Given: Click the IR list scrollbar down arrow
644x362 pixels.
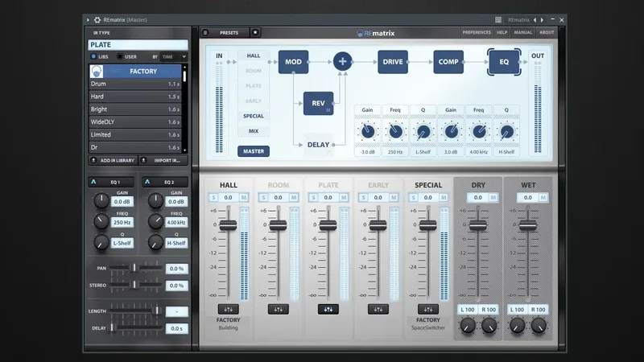Looking at the screenshot, I should point(184,150).
